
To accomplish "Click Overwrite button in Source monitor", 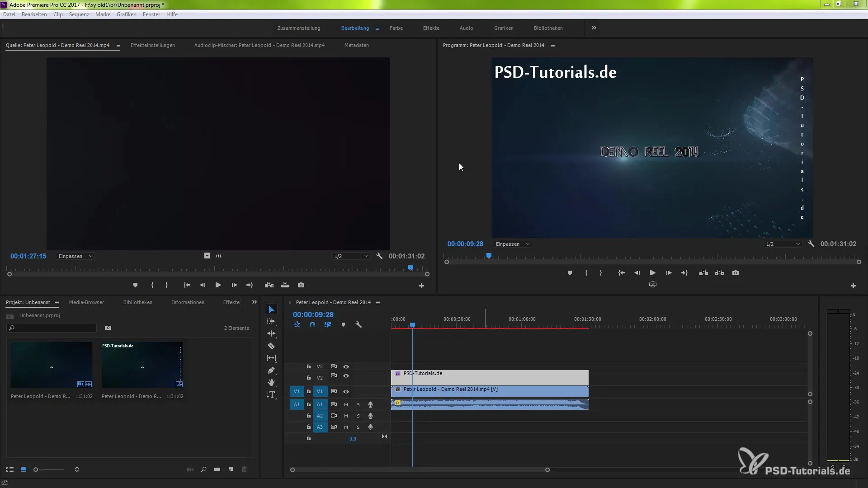I will coord(285,285).
